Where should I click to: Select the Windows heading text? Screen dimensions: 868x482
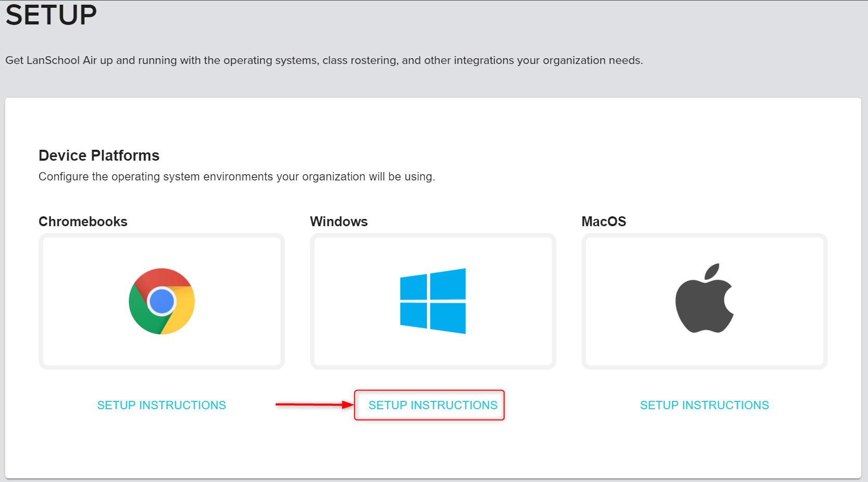pos(339,222)
